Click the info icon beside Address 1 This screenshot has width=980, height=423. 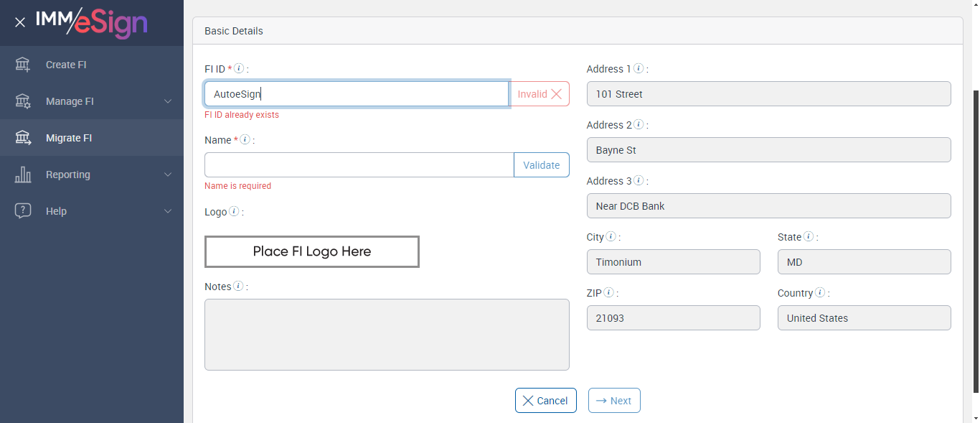639,69
